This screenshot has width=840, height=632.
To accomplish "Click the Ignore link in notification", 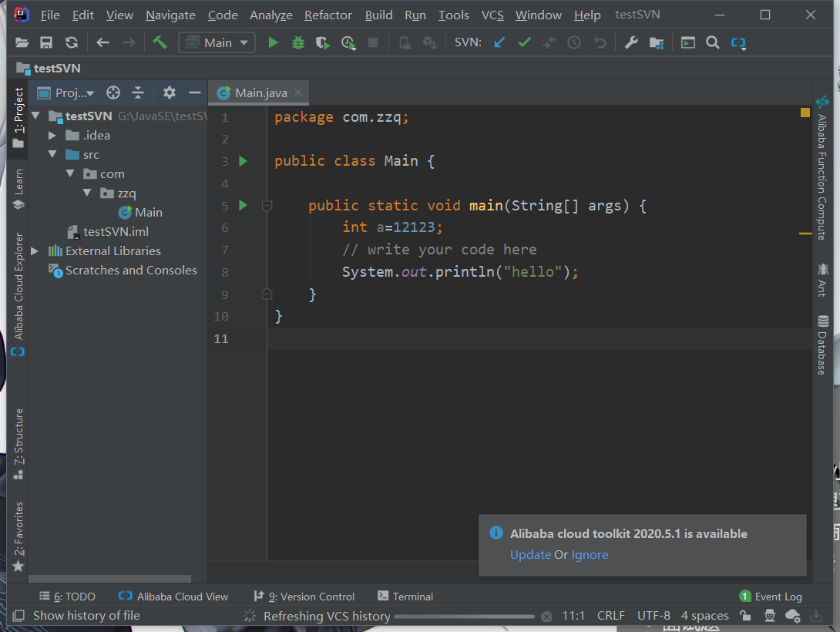I will [590, 554].
